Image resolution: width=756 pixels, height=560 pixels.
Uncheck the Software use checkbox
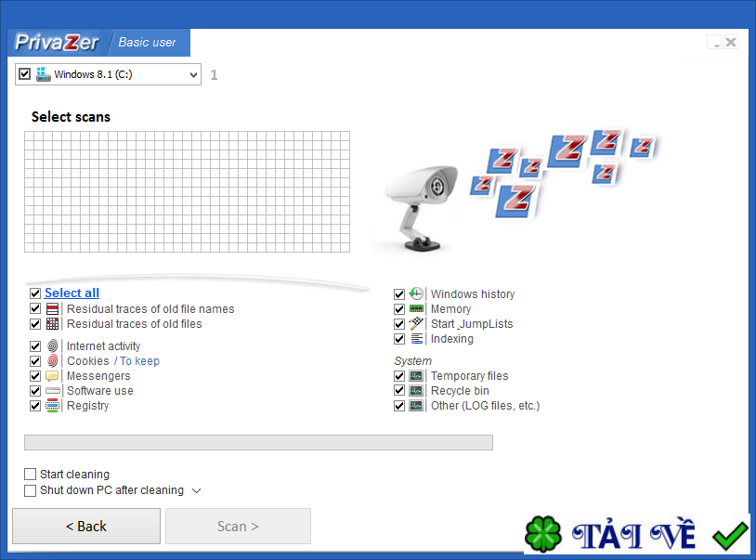[35, 391]
